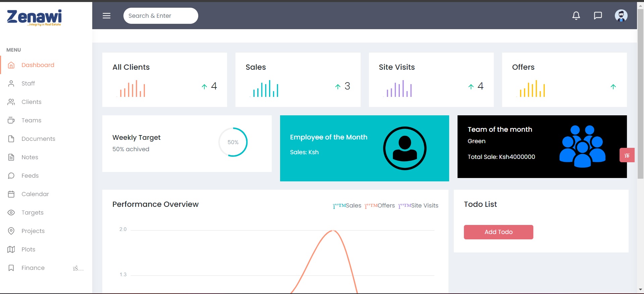Image resolution: width=644 pixels, height=294 pixels.
Task: Open the chat messages icon
Action: (598, 16)
